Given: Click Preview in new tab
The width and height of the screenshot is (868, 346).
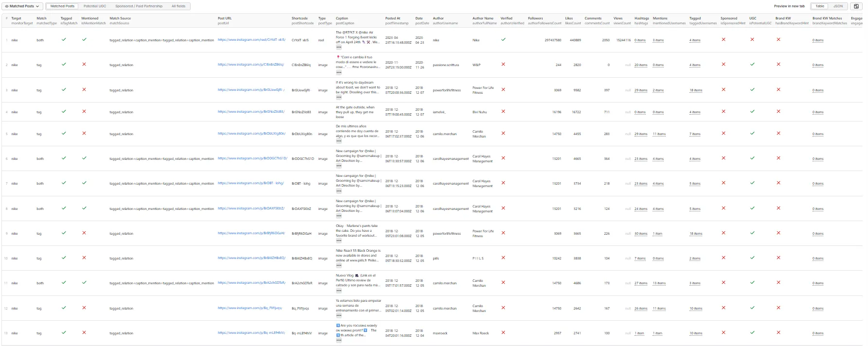Looking at the screenshot, I should (x=789, y=6).
